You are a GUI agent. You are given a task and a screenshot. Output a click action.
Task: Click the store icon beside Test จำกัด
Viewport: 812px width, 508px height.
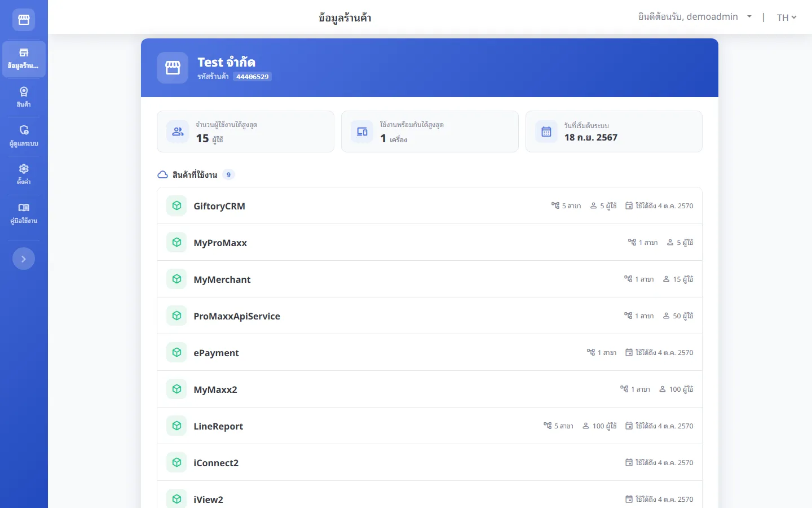pos(173,68)
